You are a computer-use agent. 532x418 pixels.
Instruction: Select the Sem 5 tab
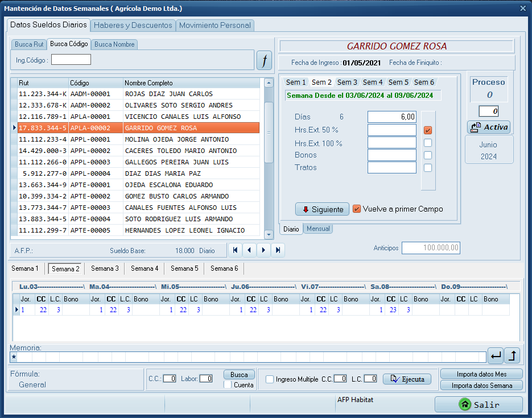(x=398, y=82)
